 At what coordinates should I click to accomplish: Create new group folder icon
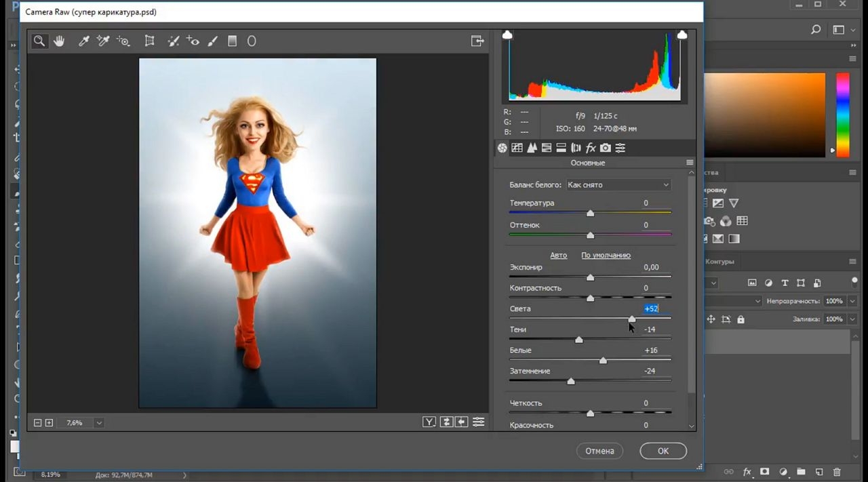pyautogui.click(x=801, y=472)
